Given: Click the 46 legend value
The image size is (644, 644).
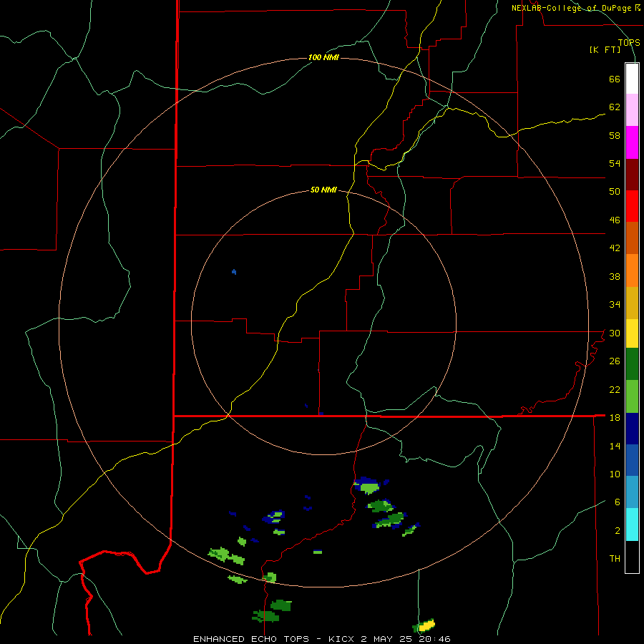Looking at the screenshot, I should coord(615,220).
